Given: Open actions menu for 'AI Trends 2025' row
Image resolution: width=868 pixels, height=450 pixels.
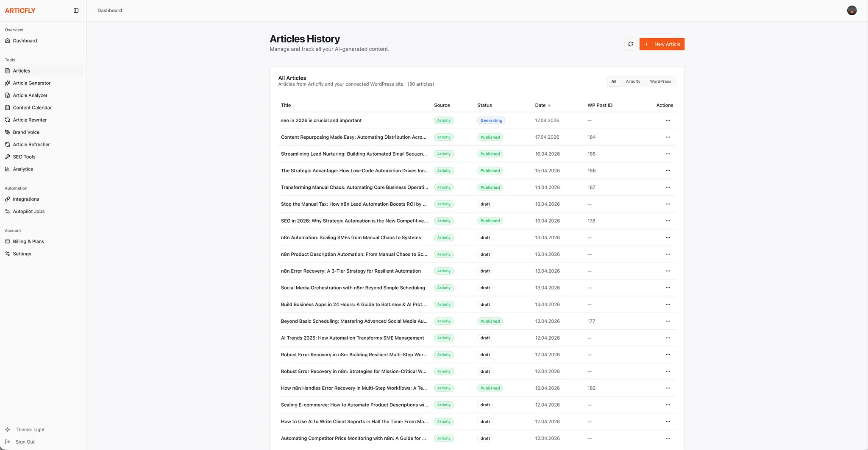Looking at the screenshot, I should tap(668, 338).
